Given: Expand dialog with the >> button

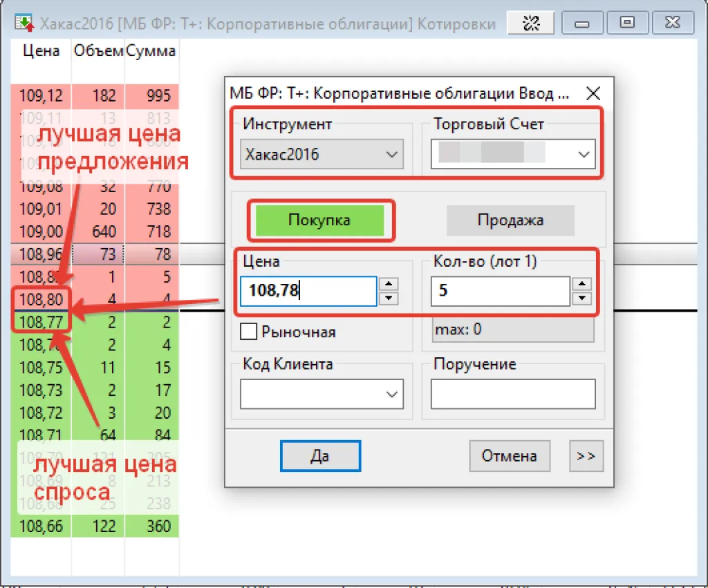Looking at the screenshot, I should point(586,456).
